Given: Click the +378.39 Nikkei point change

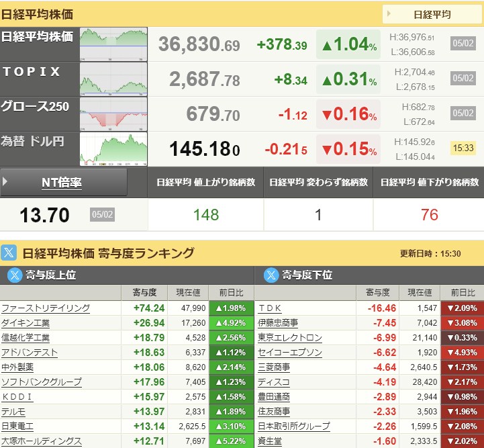Looking at the screenshot, I should tap(282, 45).
